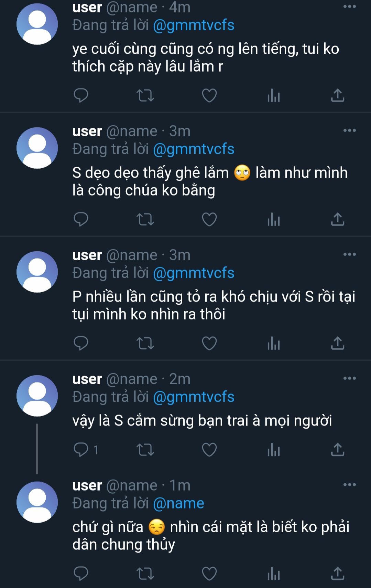
Task: Open more options on 'P nhiều lần' tweet
Action: click(x=349, y=254)
